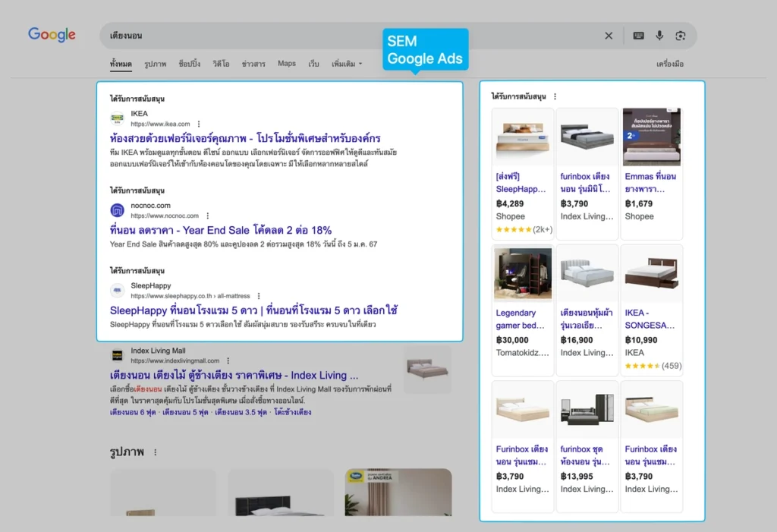
Task: Switch to the วิดีโอ tab
Action: [221, 64]
